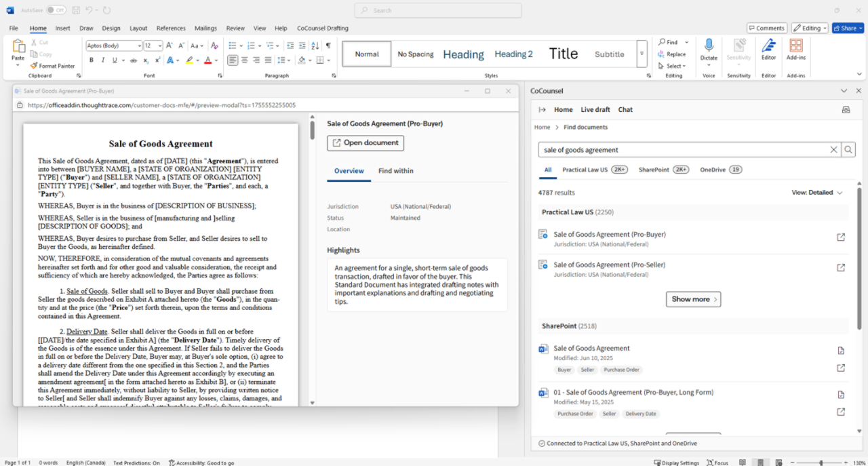Switch to the Find within tab
This screenshot has height=466, width=868.
pos(395,171)
